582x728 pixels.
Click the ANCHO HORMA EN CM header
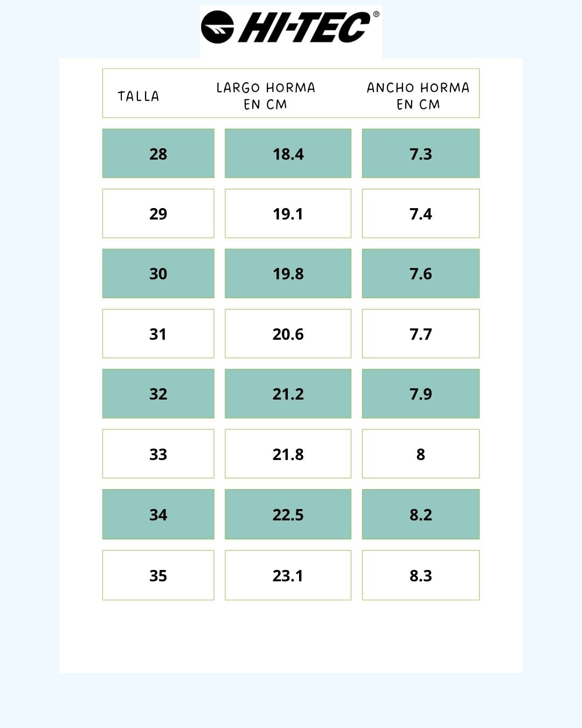(418, 95)
